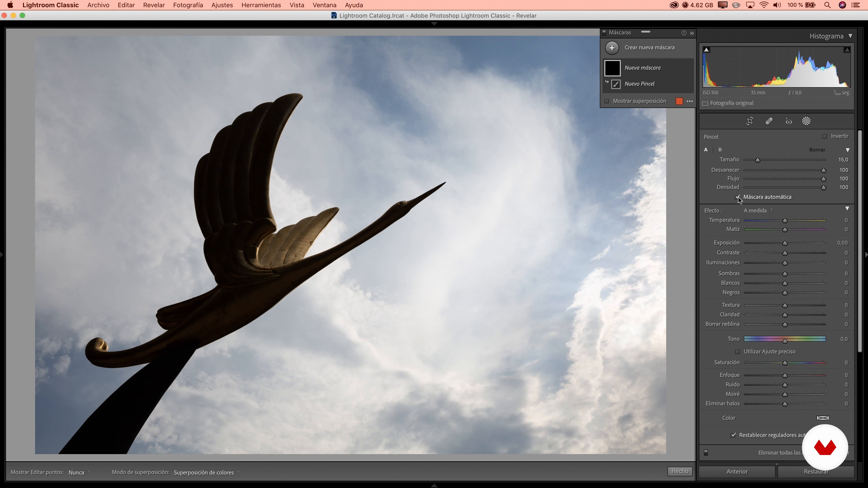Screen dimensions: 868x488
Task: Enable Mostrar superposición checkbox
Action: click(607, 101)
